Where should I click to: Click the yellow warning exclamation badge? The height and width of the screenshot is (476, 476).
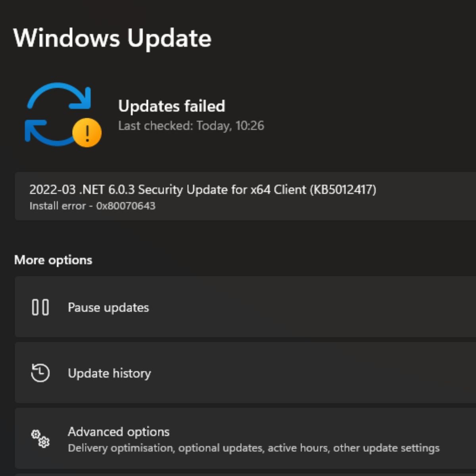coord(87,132)
